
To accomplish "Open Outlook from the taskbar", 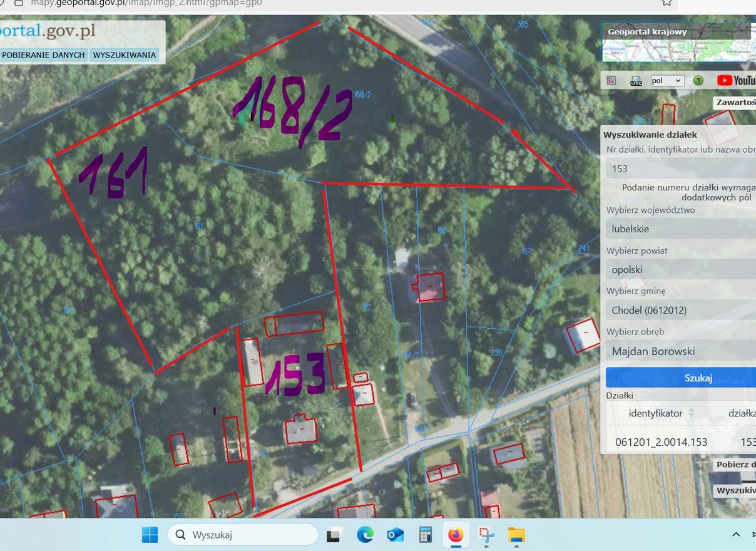I will [396, 535].
